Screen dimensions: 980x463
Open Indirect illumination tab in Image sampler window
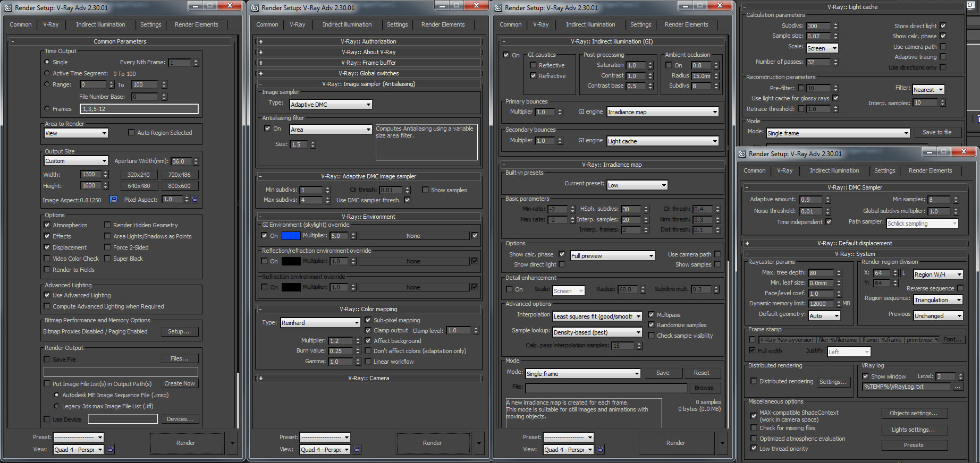[347, 24]
